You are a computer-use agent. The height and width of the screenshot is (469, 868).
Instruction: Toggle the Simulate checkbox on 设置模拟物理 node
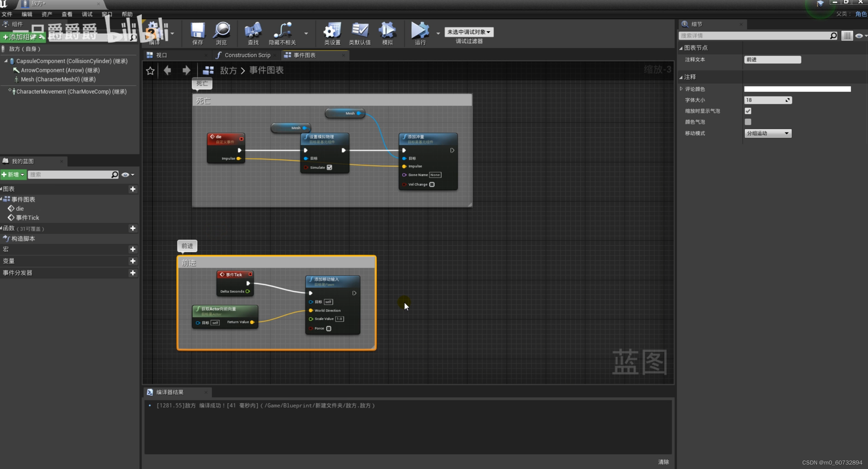point(329,167)
